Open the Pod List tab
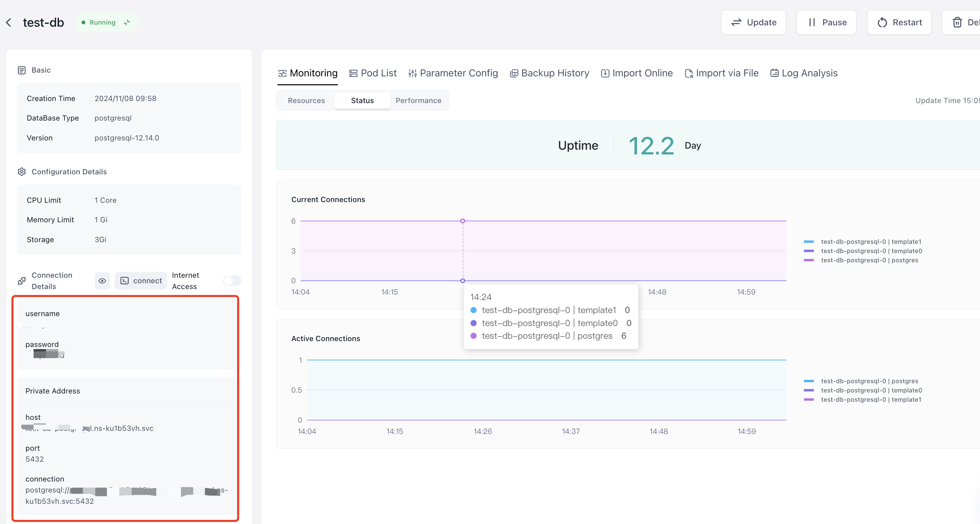The height and width of the screenshot is (524, 980). pyautogui.click(x=373, y=73)
